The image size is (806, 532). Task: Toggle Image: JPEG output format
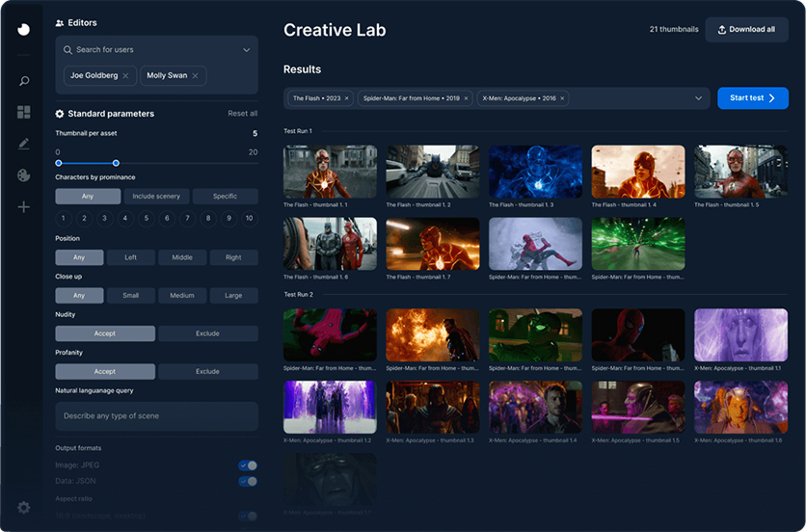pyautogui.click(x=248, y=465)
